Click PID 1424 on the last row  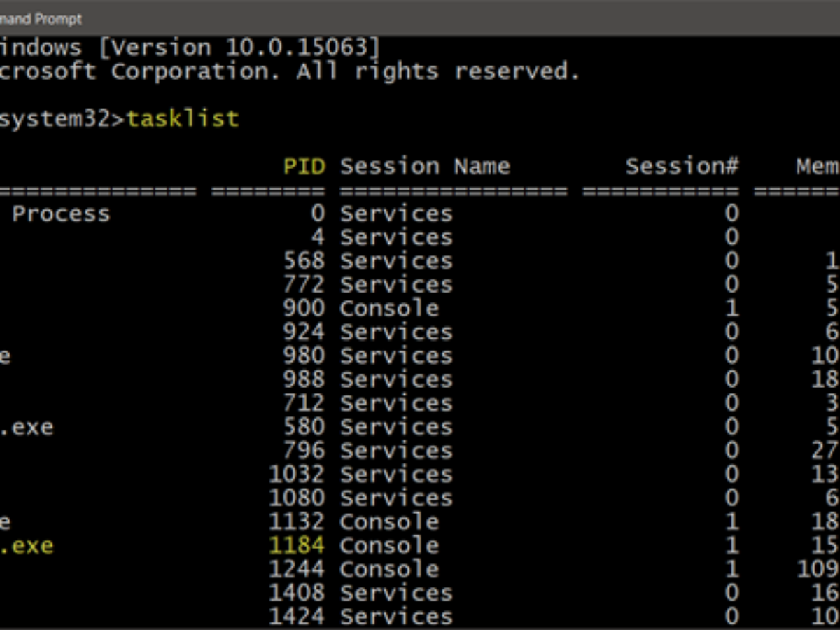pos(297,617)
